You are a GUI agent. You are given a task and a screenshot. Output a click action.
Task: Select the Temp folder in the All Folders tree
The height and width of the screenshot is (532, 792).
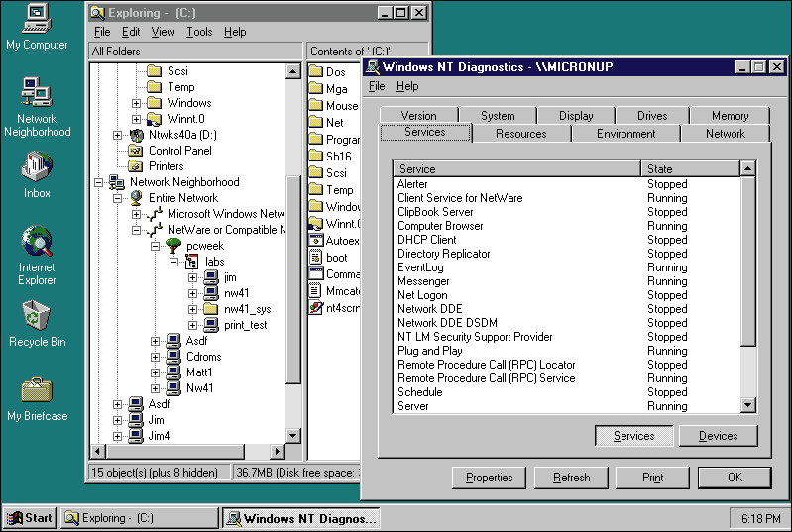[x=154, y=87]
